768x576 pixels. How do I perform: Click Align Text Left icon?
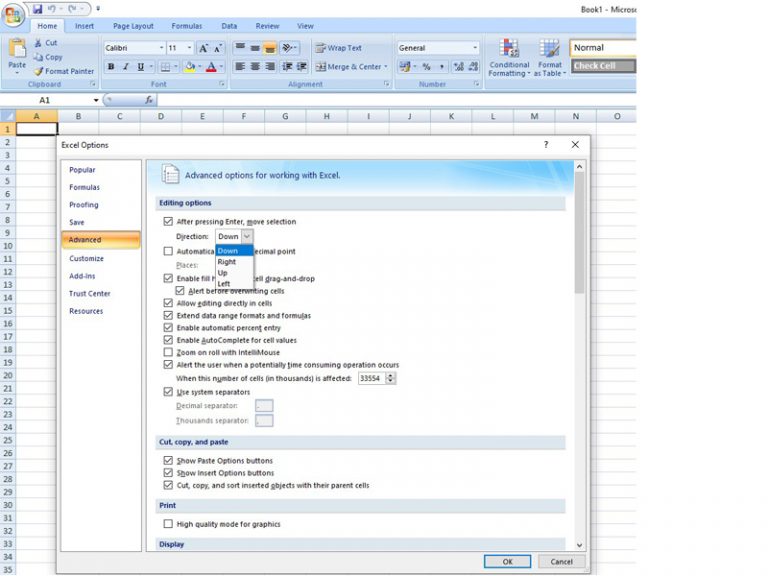pyautogui.click(x=240, y=66)
